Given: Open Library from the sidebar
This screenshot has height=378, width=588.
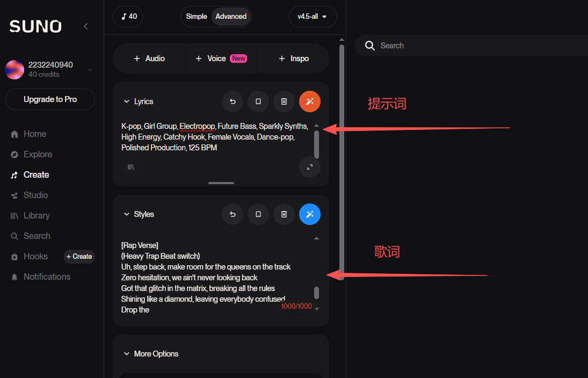Looking at the screenshot, I should tap(37, 216).
